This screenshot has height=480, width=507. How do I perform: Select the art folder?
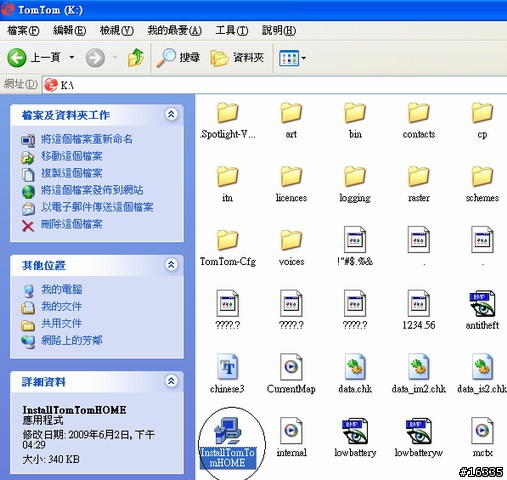click(x=291, y=113)
